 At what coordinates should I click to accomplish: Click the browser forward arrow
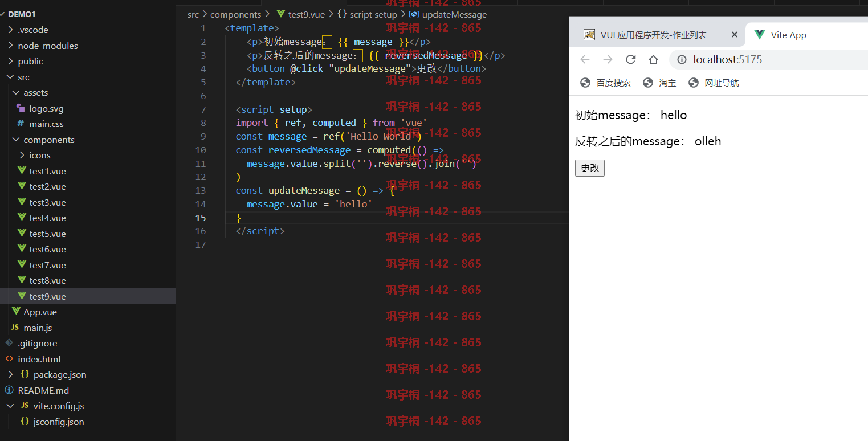pos(608,59)
